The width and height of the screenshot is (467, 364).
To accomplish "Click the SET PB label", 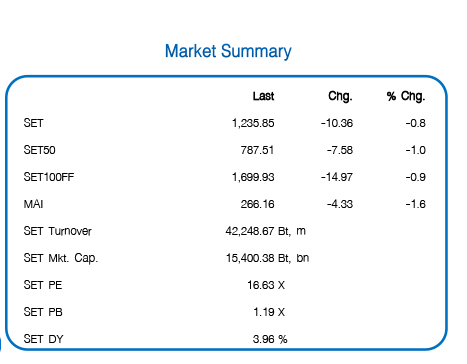I will click(x=43, y=312).
